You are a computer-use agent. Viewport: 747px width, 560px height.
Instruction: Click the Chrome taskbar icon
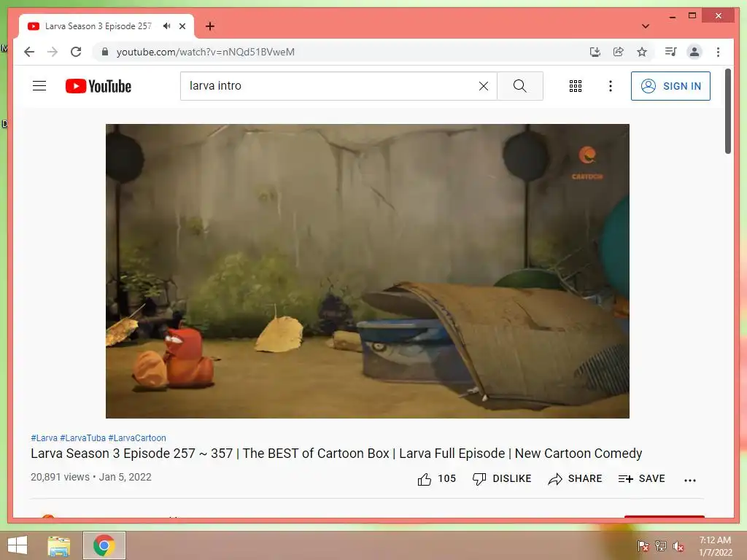[x=104, y=545]
